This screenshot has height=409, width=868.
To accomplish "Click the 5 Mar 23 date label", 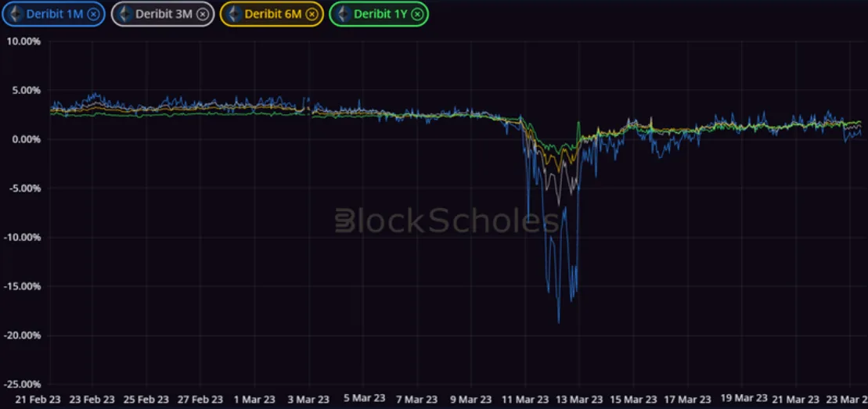I will pos(363,399).
